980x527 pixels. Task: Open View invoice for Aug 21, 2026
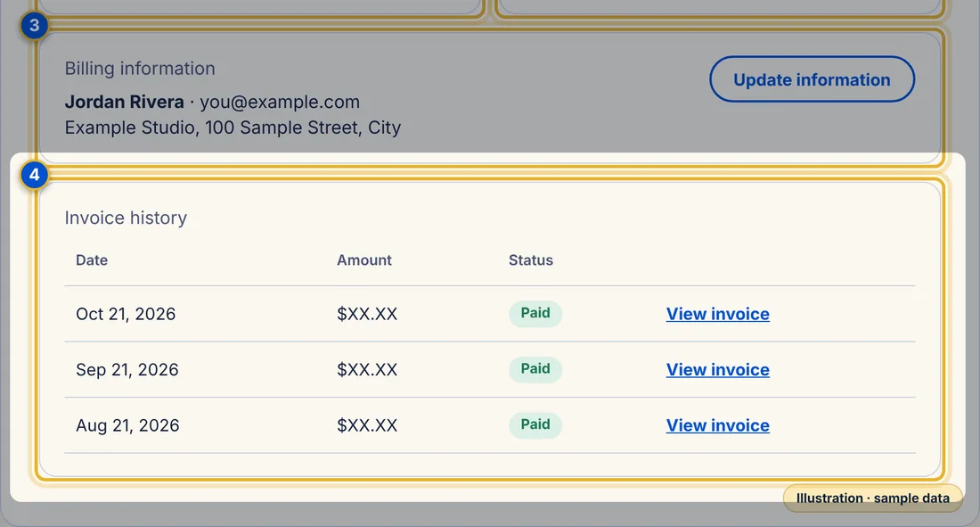tap(717, 425)
